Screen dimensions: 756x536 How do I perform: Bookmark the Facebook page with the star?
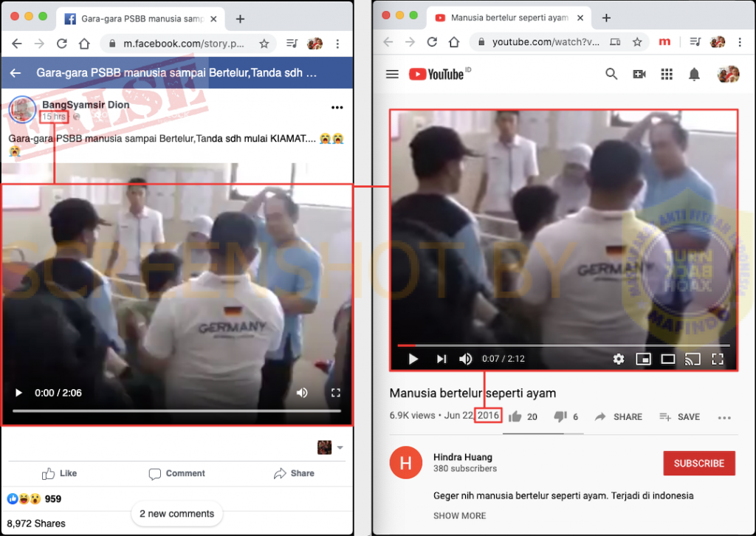click(264, 44)
